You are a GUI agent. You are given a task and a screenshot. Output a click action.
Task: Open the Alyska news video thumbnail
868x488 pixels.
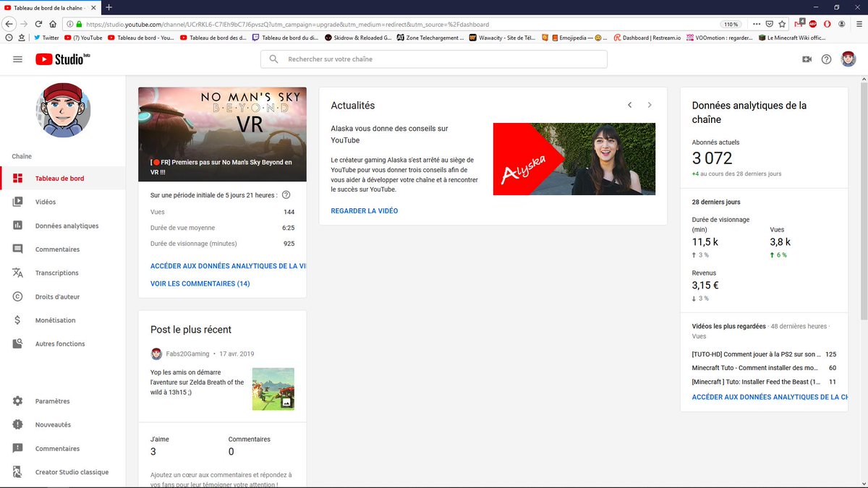[x=574, y=159]
